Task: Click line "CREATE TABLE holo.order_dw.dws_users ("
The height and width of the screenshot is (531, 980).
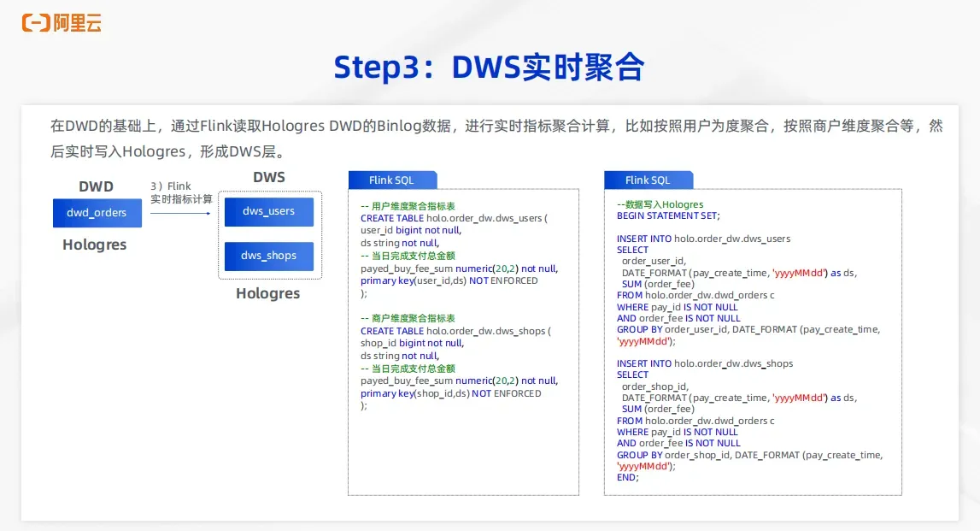Action: (x=454, y=218)
